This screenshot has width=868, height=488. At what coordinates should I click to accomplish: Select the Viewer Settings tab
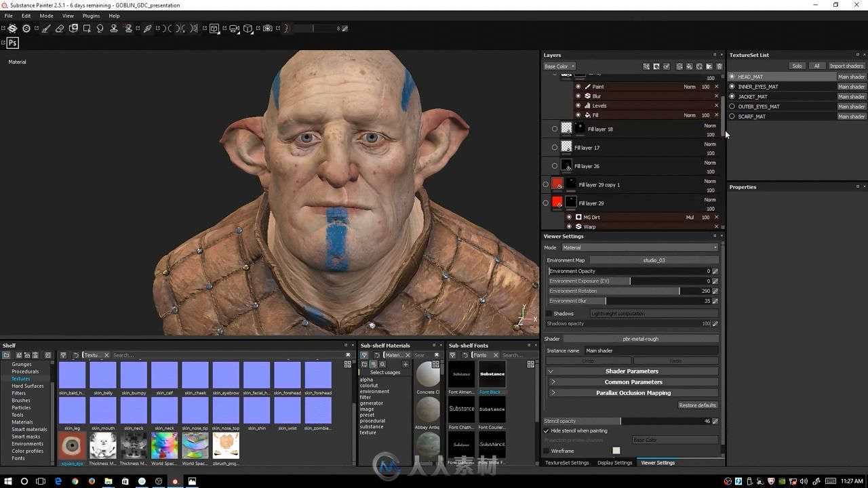click(x=658, y=463)
